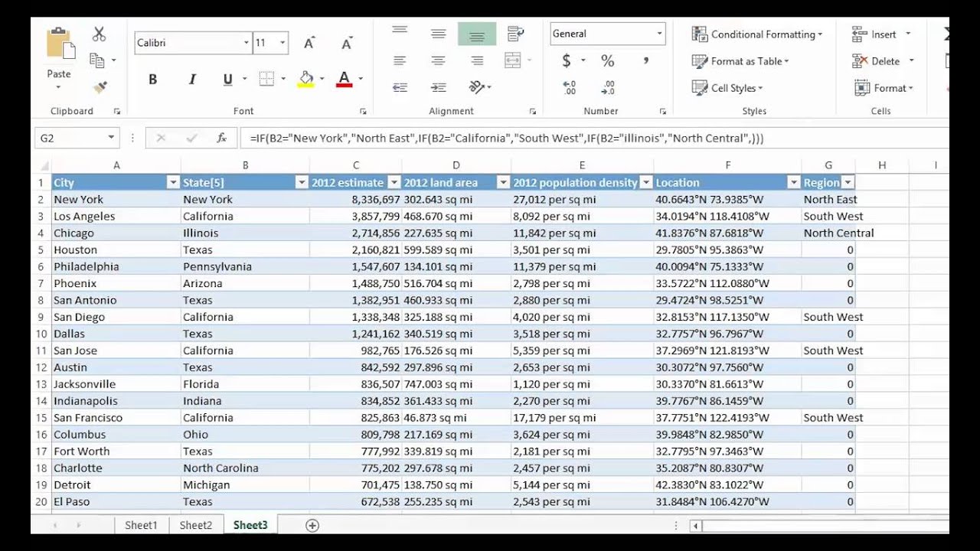Cut selection with the scissors icon
The height and width of the screenshot is (551, 980).
point(99,34)
